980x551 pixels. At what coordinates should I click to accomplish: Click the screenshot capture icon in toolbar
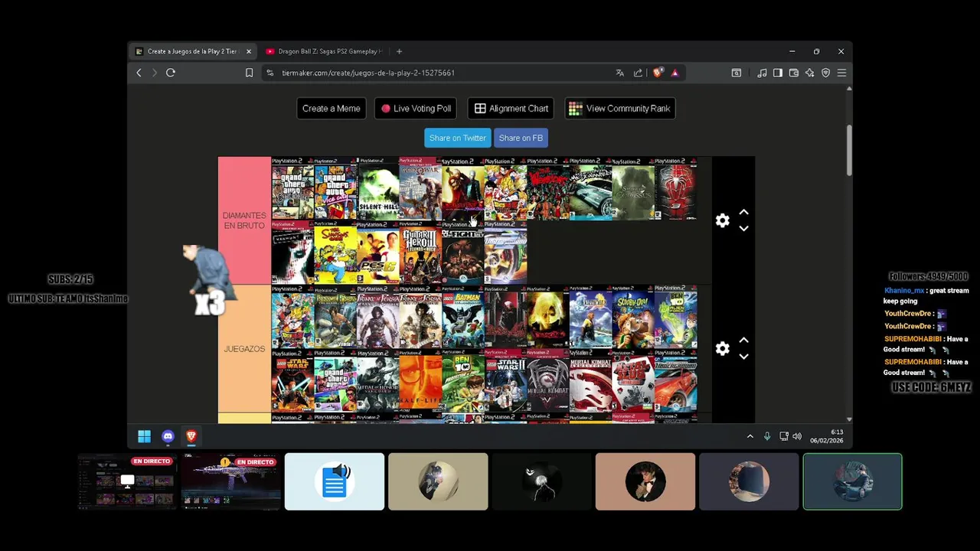[x=736, y=73]
